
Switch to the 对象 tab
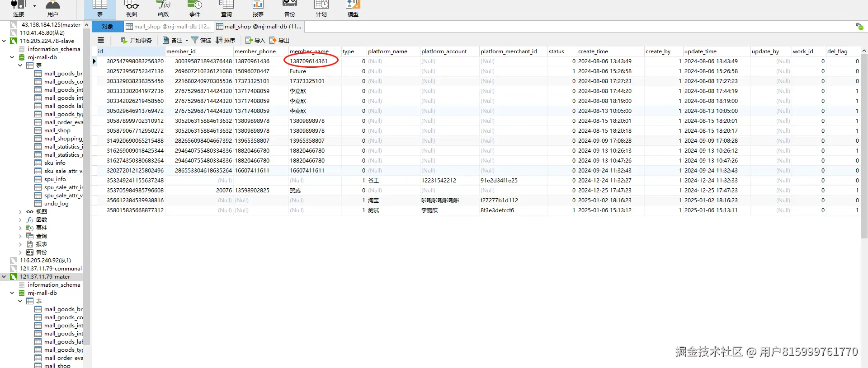108,27
